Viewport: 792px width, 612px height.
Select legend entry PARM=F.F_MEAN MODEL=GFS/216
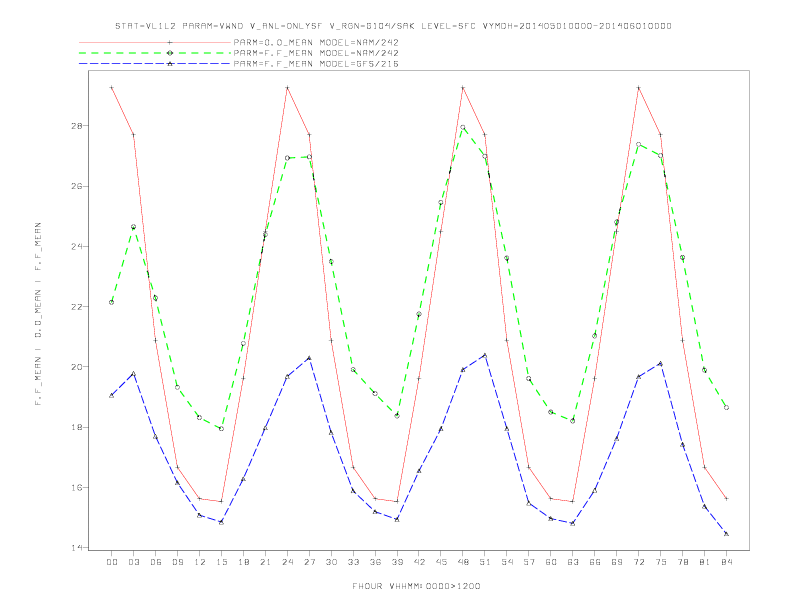(316, 64)
